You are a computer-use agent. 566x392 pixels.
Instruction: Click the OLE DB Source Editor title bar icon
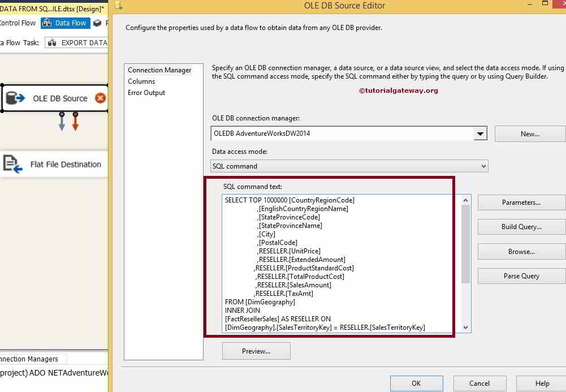pos(119,5)
